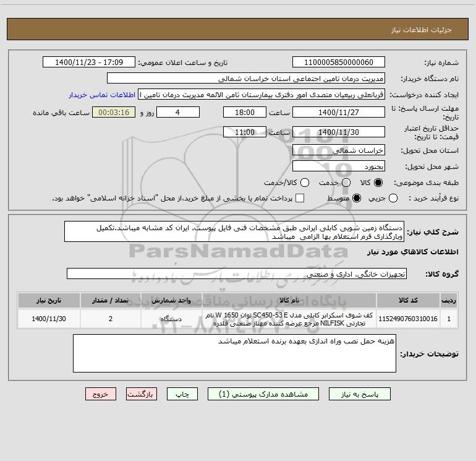Click the remaining days field showing 4
Screen dimensions: 476x461
[x=178, y=112]
